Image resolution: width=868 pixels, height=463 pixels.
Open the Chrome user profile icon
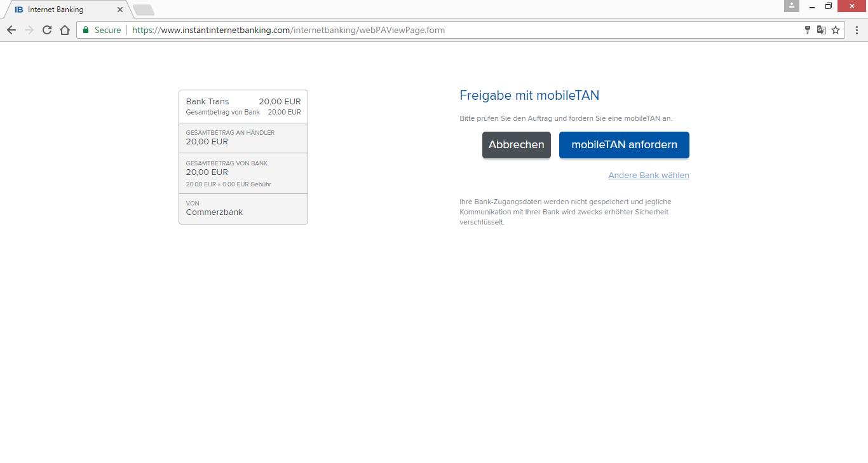coord(791,6)
